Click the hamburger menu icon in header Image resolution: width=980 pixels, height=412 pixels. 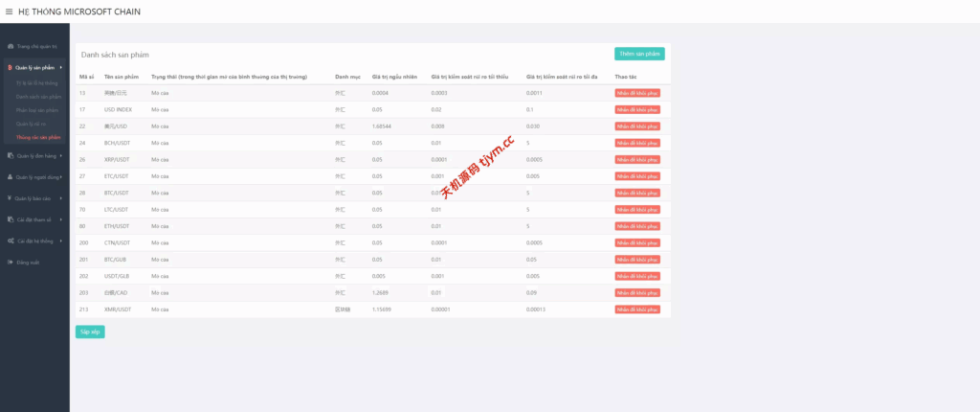click(9, 11)
